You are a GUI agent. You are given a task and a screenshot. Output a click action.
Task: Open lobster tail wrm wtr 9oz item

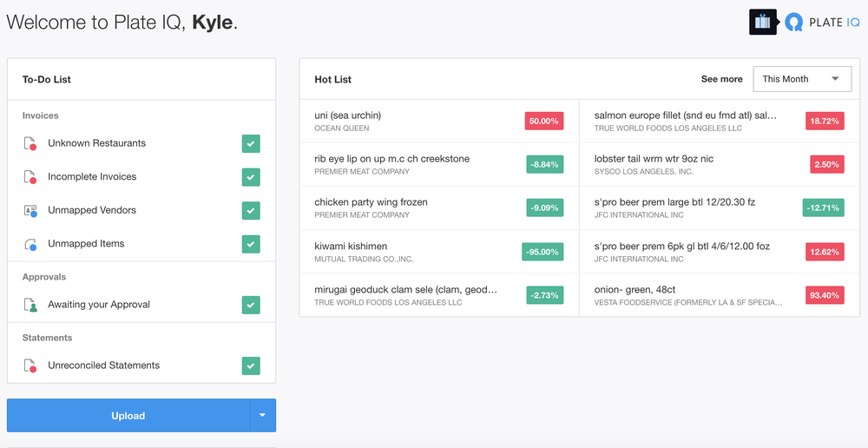pyautogui.click(x=654, y=159)
